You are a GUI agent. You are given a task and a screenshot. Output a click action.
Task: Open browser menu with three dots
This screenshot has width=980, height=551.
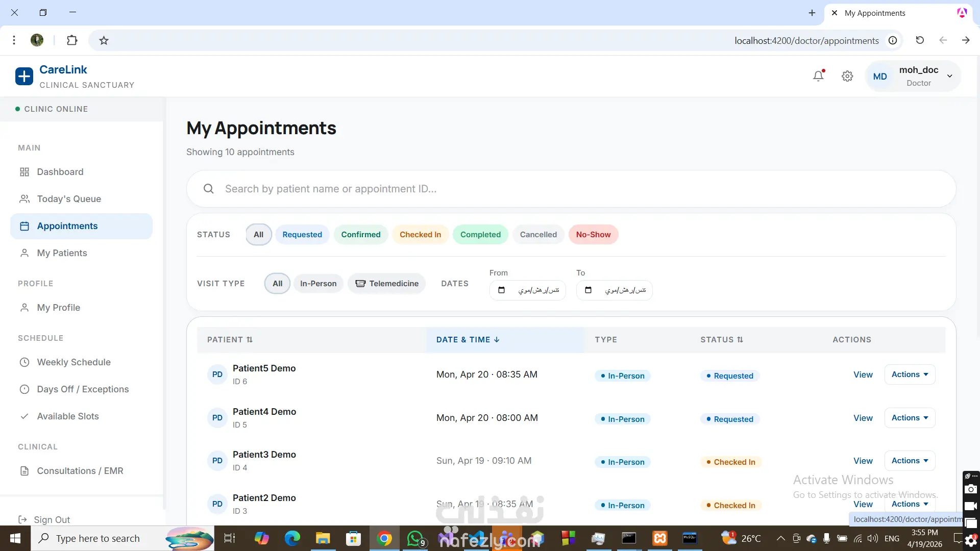pyautogui.click(x=14, y=40)
